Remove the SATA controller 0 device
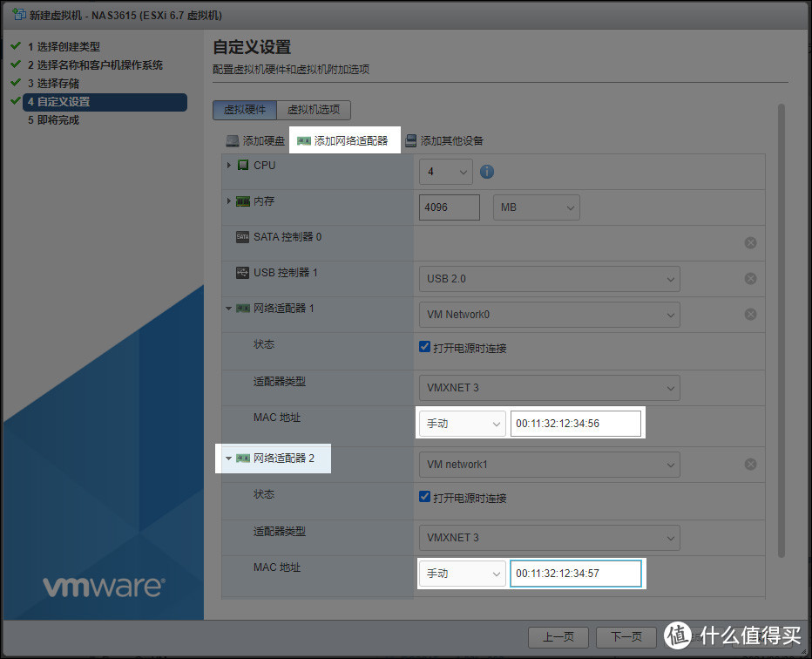Image resolution: width=812 pixels, height=659 pixels. tap(750, 243)
